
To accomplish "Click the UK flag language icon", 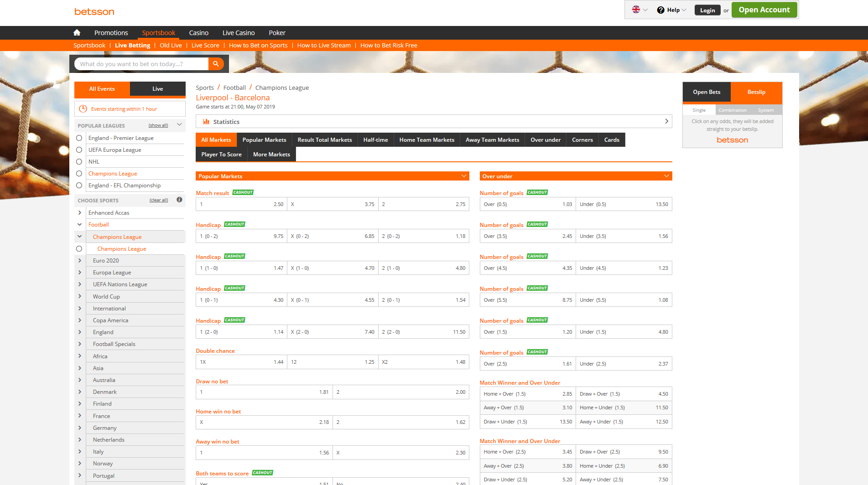I will coord(636,10).
